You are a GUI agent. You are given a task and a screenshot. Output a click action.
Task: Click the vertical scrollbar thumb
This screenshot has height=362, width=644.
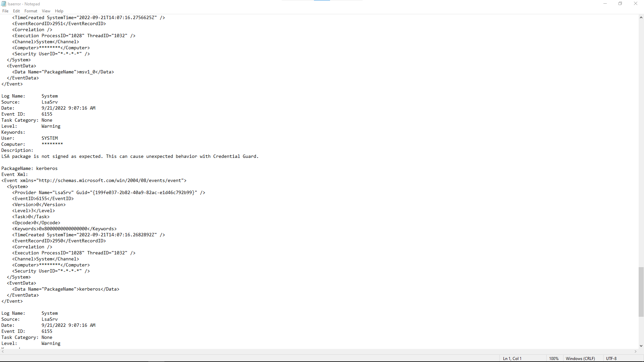click(641, 292)
